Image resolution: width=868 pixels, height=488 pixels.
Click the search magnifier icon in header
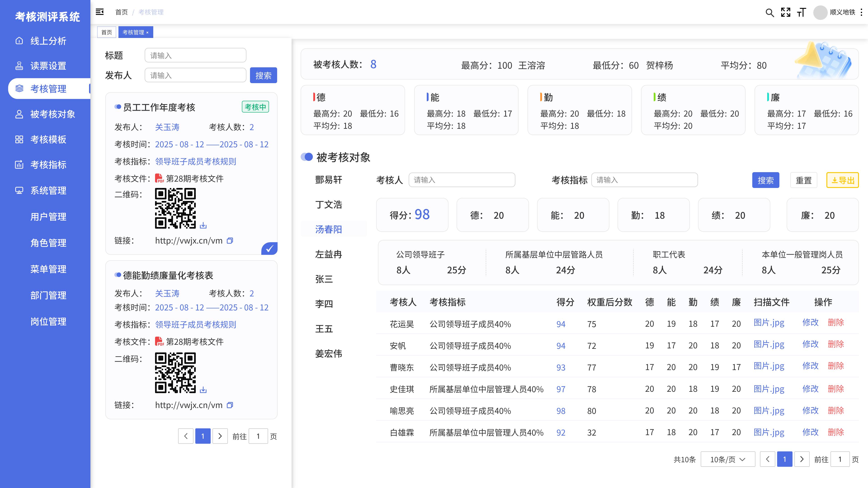pyautogui.click(x=769, y=13)
